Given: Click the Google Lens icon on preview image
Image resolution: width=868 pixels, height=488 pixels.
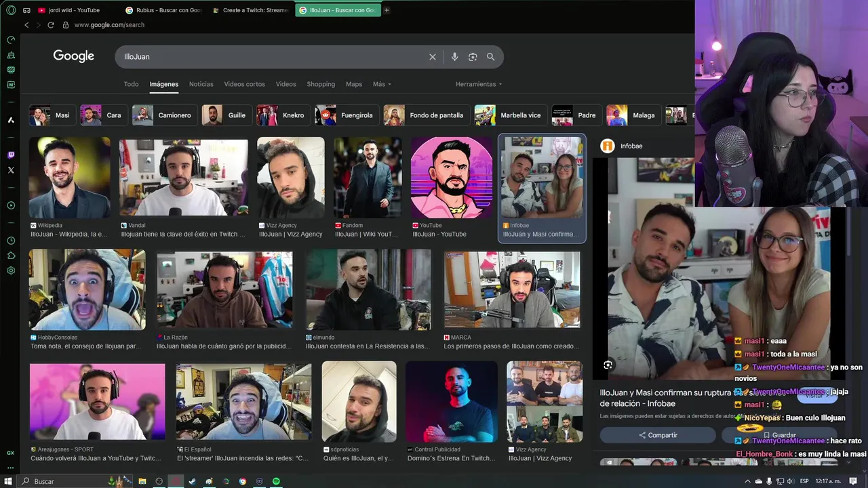Looking at the screenshot, I should pyautogui.click(x=608, y=365).
